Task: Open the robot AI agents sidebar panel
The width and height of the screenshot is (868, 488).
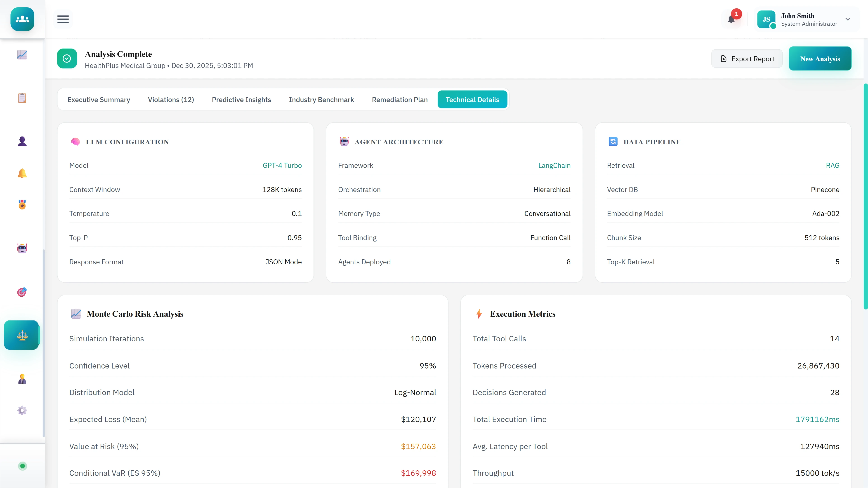Action: [22, 248]
